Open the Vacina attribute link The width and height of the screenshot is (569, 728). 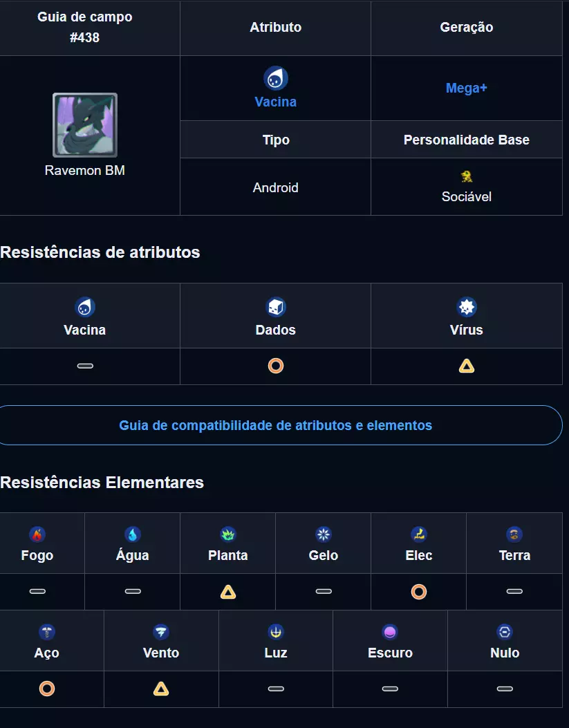pos(275,102)
